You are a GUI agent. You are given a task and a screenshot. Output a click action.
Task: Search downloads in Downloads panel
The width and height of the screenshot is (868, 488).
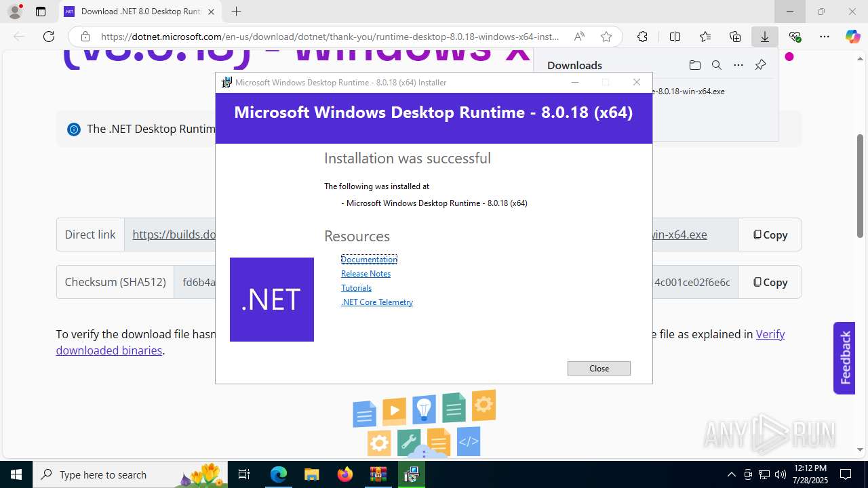pos(716,65)
